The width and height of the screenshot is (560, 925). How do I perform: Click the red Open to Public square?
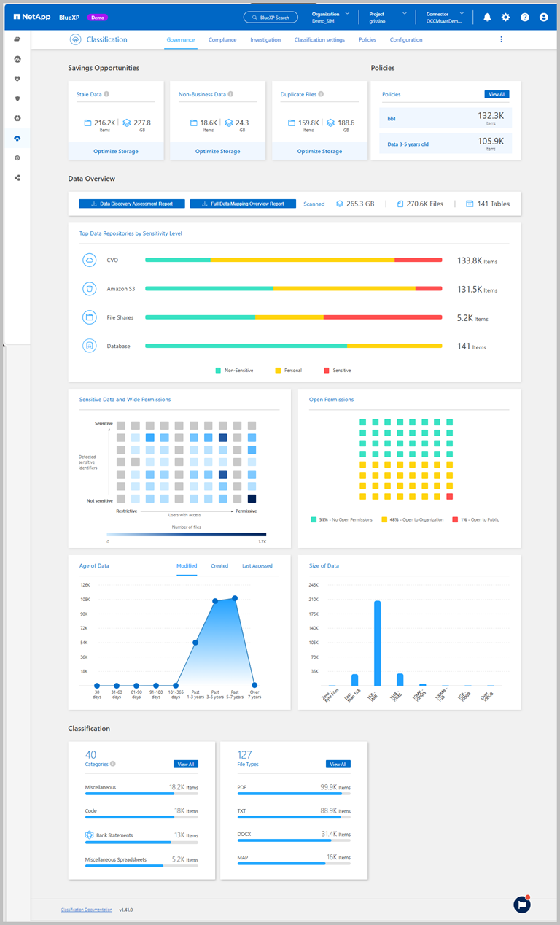pyautogui.click(x=450, y=496)
